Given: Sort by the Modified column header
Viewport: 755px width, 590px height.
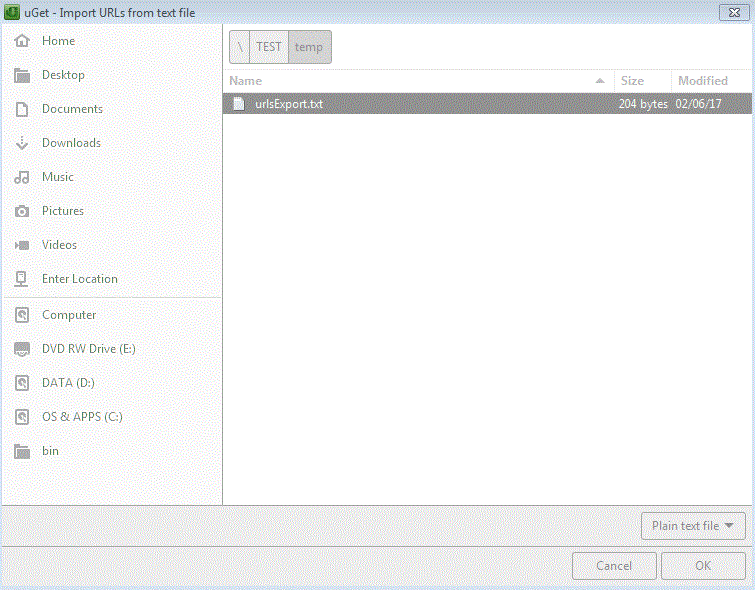Looking at the screenshot, I should [703, 81].
